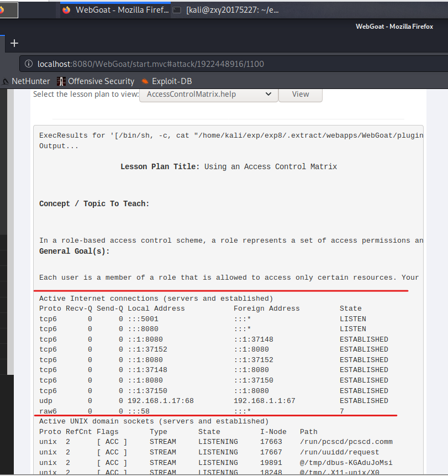Open the NetHunter bookmark
The width and height of the screenshot is (448, 476).
26,81
